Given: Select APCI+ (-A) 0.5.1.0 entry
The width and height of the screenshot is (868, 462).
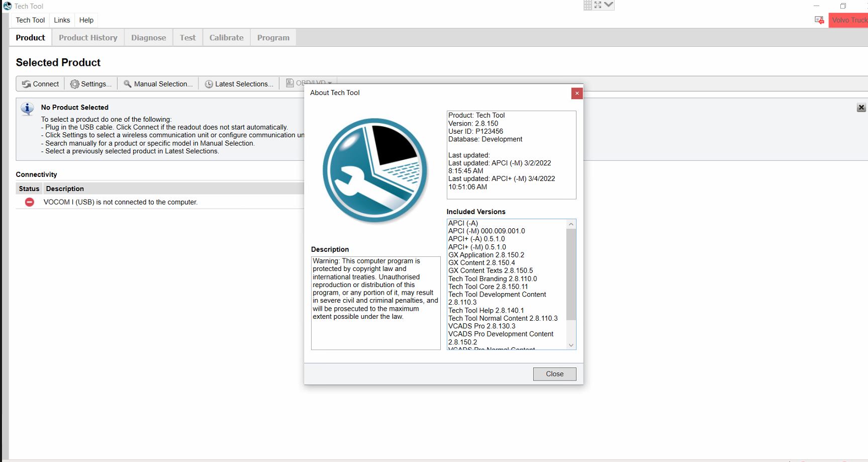Looking at the screenshot, I should click(476, 239).
